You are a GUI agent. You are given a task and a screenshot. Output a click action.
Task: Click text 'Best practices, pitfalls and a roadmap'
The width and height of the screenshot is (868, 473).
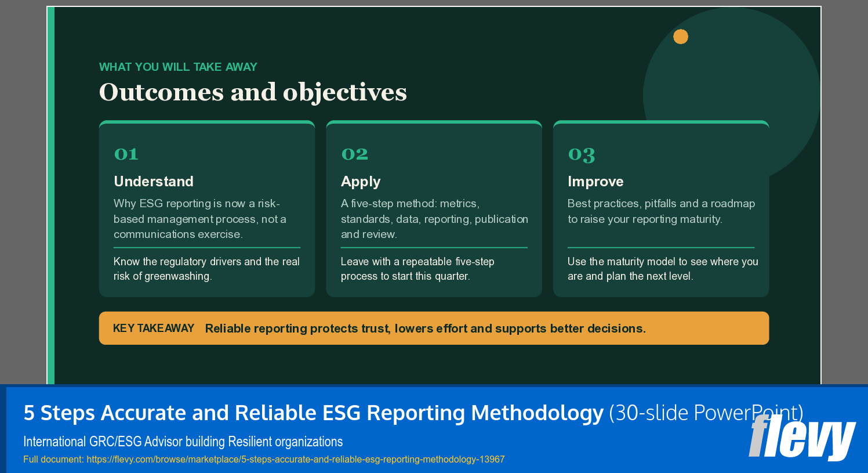(661, 204)
